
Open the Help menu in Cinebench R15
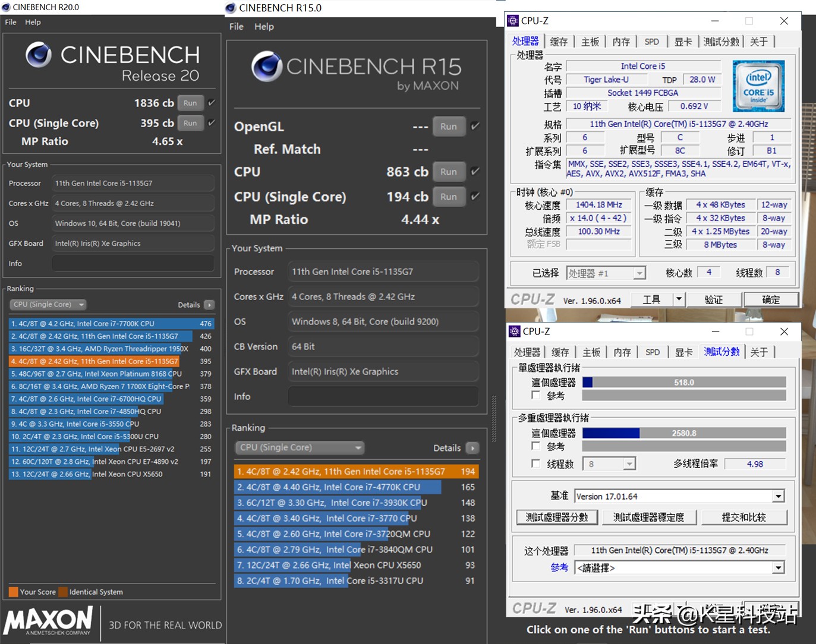pyautogui.click(x=264, y=27)
